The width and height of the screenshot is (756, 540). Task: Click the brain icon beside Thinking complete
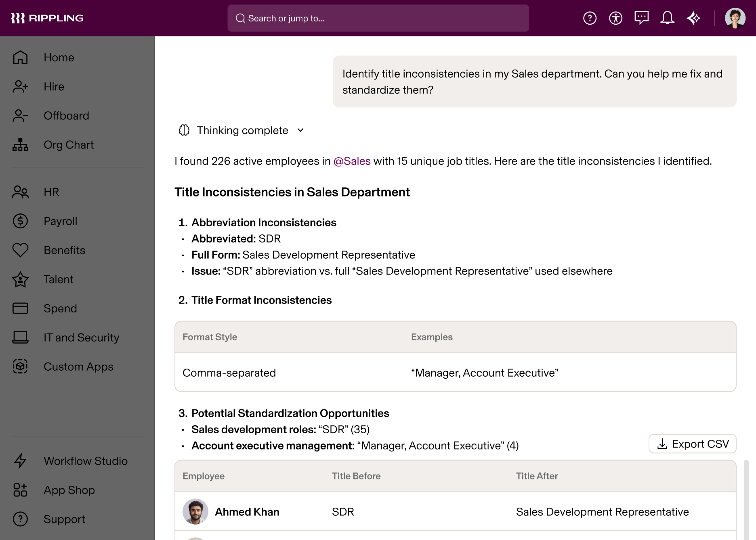tap(184, 130)
